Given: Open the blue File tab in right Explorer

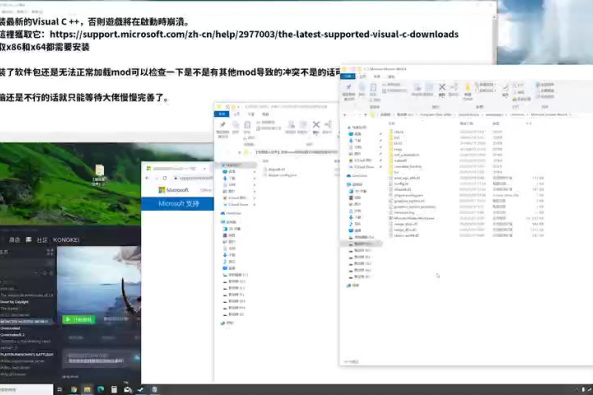Looking at the screenshot, I should click(348, 76).
